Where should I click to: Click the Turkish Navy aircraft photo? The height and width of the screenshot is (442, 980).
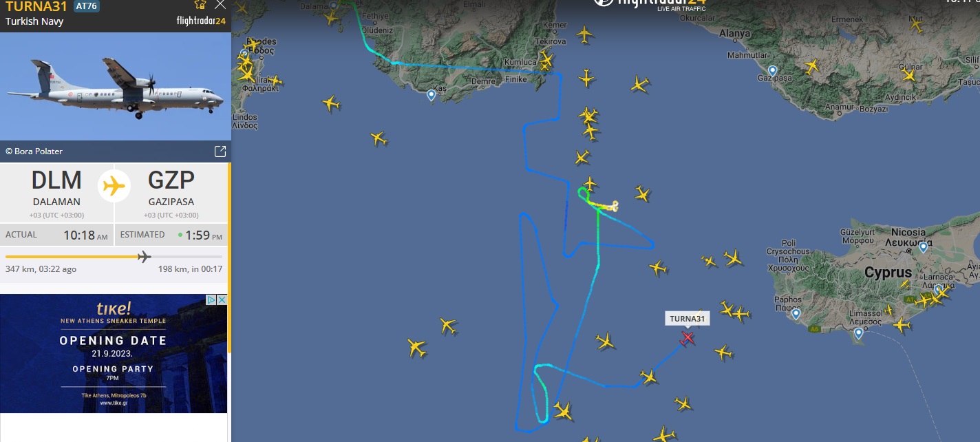[x=115, y=86]
